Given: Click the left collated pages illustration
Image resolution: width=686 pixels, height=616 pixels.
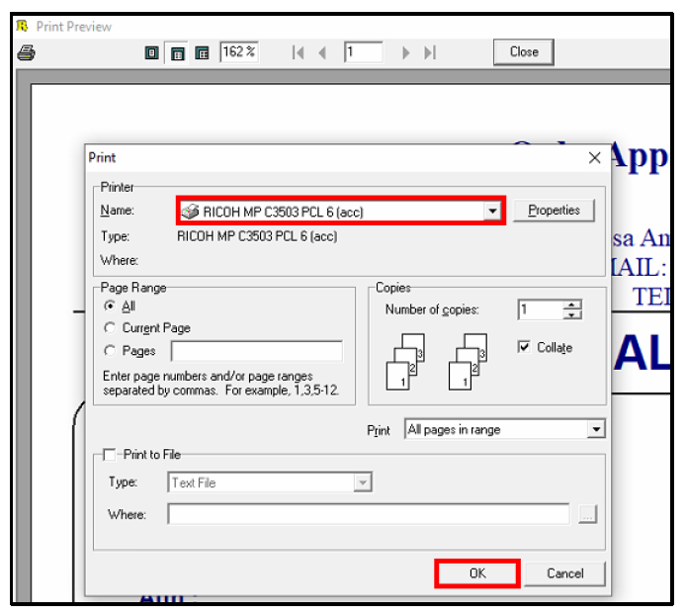Looking at the screenshot, I should pos(405,362).
